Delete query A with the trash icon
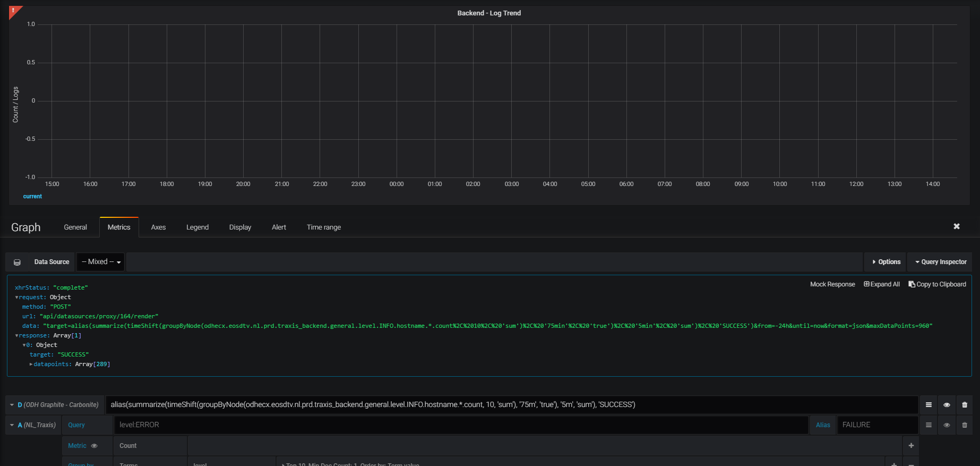Viewport: 980px width, 466px height. pos(965,425)
